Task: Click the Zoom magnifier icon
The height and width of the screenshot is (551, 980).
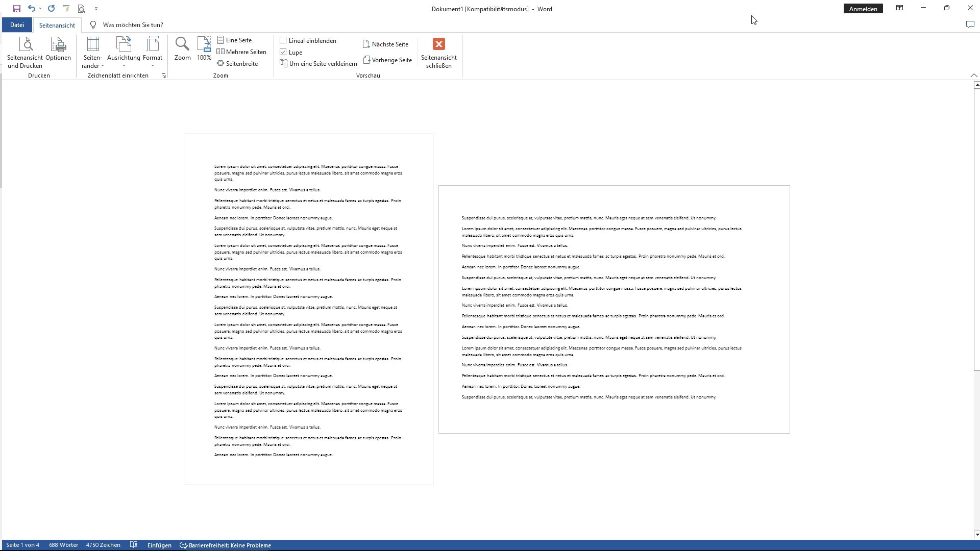Action: pyautogui.click(x=182, y=49)
